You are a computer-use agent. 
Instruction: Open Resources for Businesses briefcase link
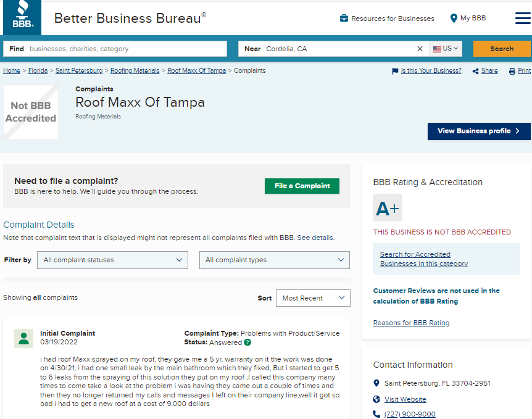[387, 19]
